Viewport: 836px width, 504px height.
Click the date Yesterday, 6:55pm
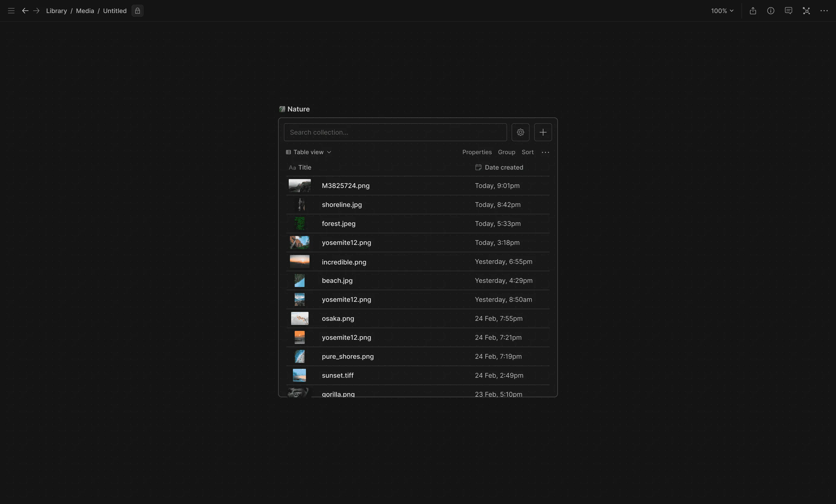coord(503,262)
